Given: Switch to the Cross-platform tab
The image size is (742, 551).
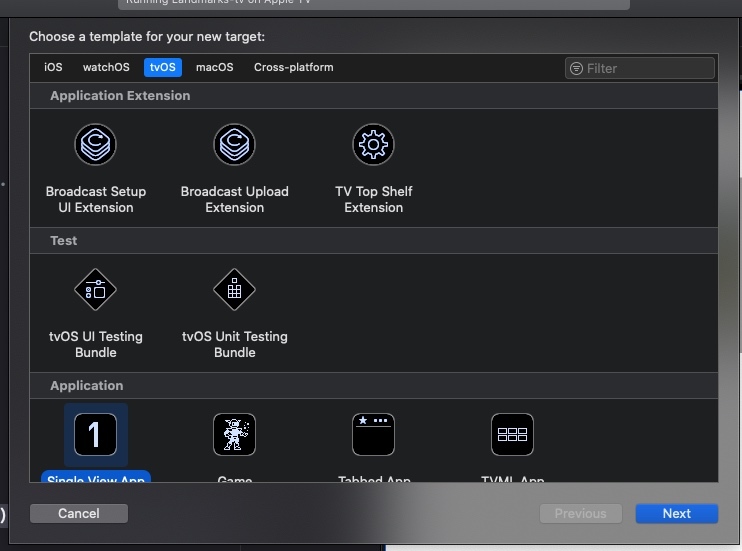Looking at the screenshot, I should coord(293,67).
